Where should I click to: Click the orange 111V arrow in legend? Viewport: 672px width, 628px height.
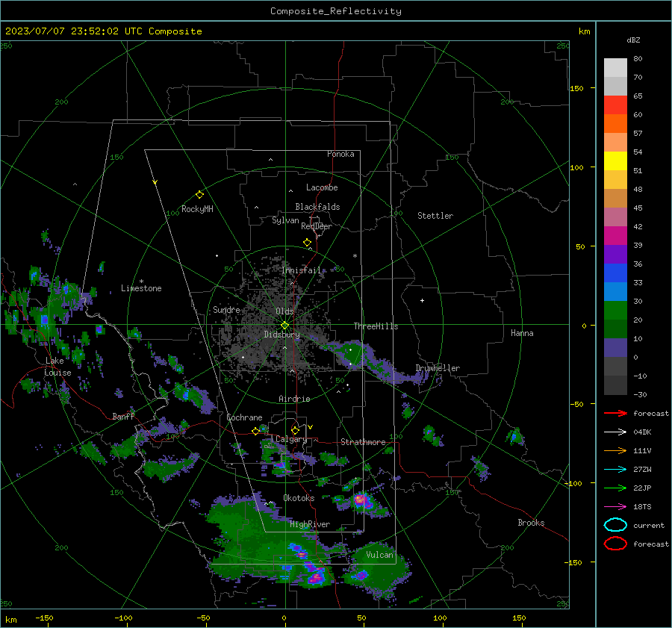pos(615,450)
